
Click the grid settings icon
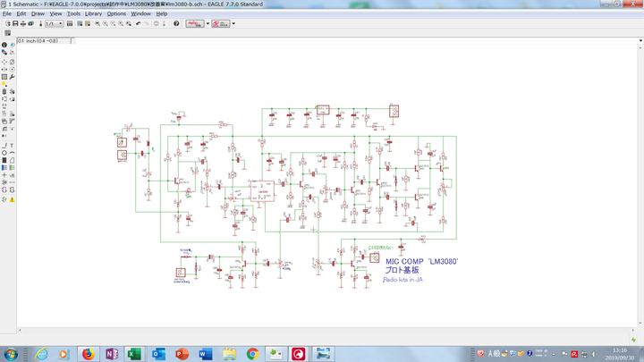[x=8, y=33]
